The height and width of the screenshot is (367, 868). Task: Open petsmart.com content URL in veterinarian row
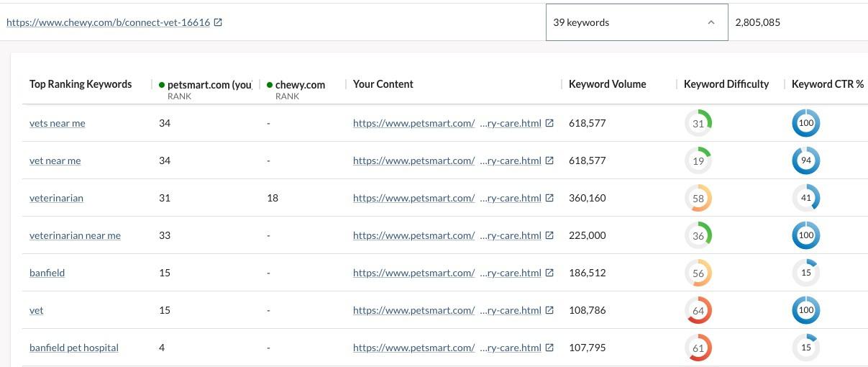click(x=447, y=198)
